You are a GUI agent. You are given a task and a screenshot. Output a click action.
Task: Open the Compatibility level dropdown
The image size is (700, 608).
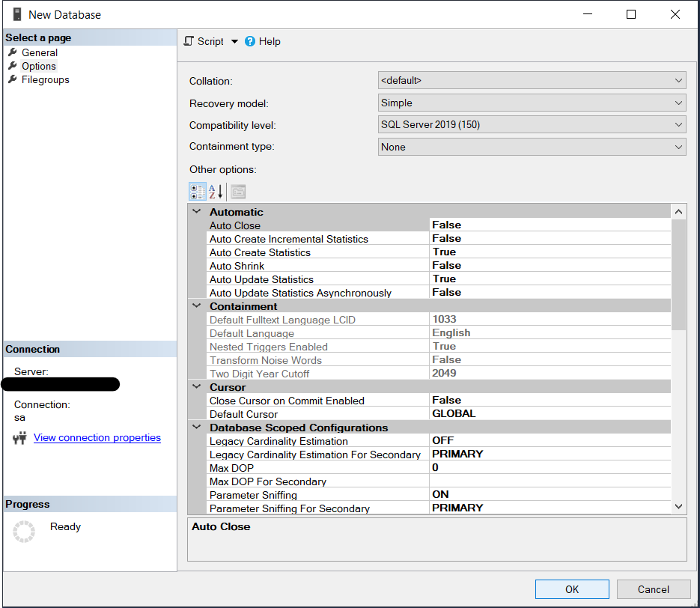click(678, 125)
